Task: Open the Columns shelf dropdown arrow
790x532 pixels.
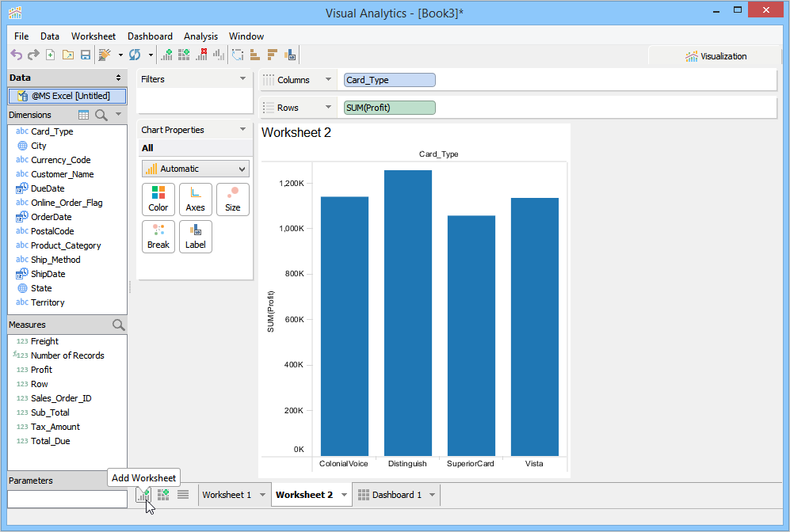Action: point(329,79)
